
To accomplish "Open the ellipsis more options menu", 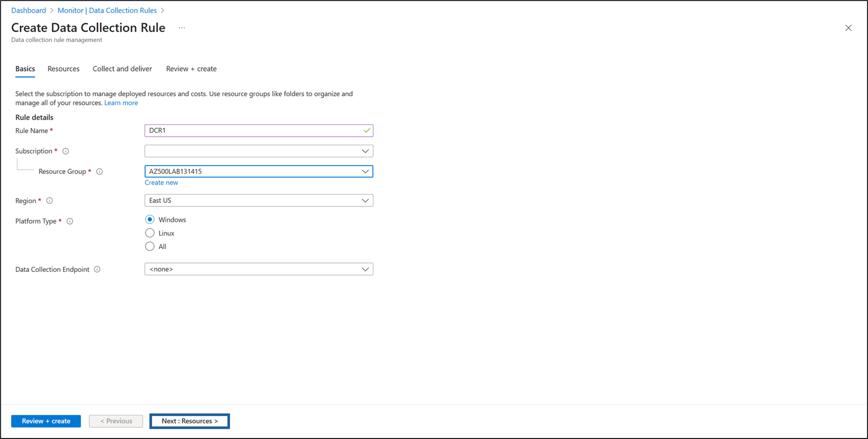I will point(182,28).
